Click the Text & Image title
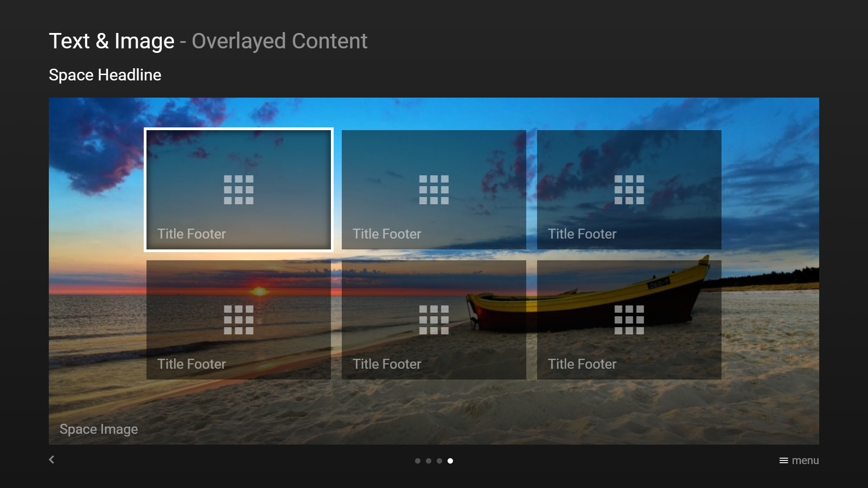 (x=112, y=41)
